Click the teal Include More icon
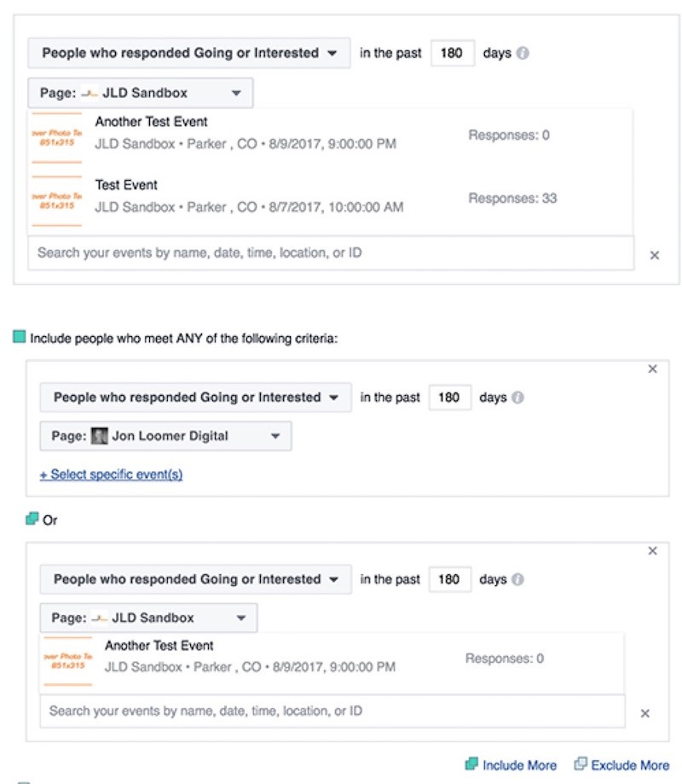 [x=471, y=764]
